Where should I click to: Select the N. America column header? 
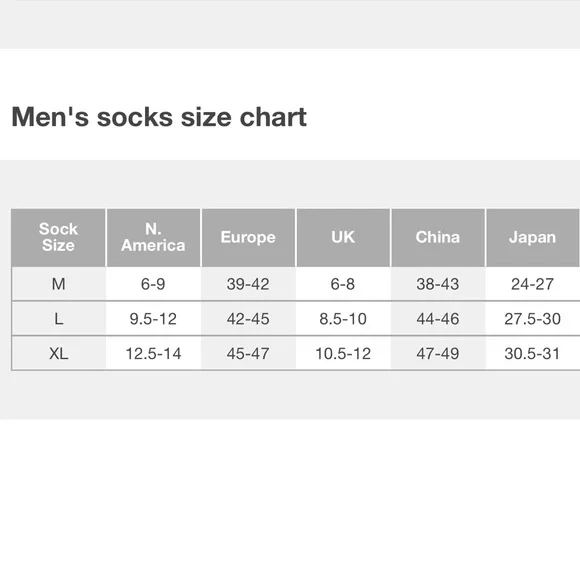pyautogui.click(x=153, y=237)
